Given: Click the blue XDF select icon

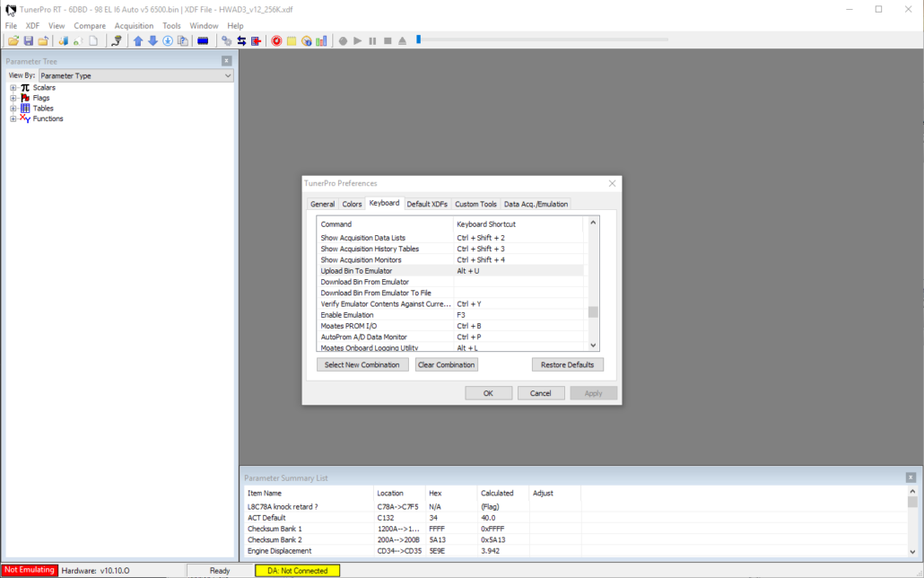Looking at the screenshot, I should (x=63, y=40).
